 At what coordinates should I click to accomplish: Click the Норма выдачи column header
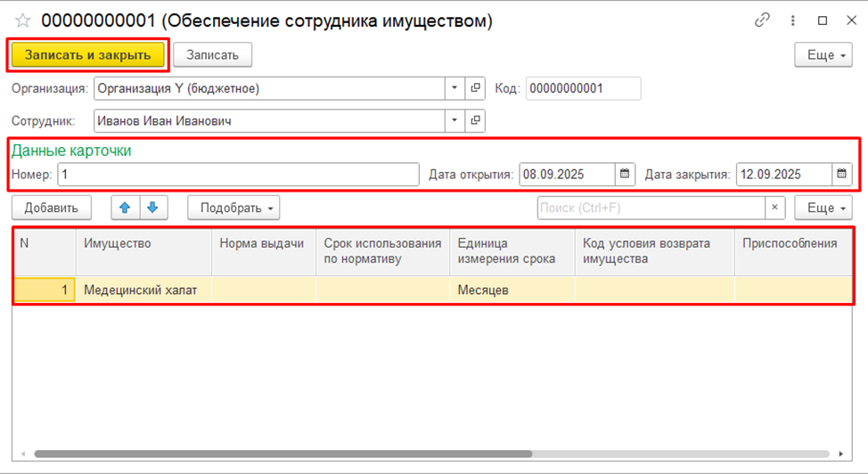click(x=264, y=252)
